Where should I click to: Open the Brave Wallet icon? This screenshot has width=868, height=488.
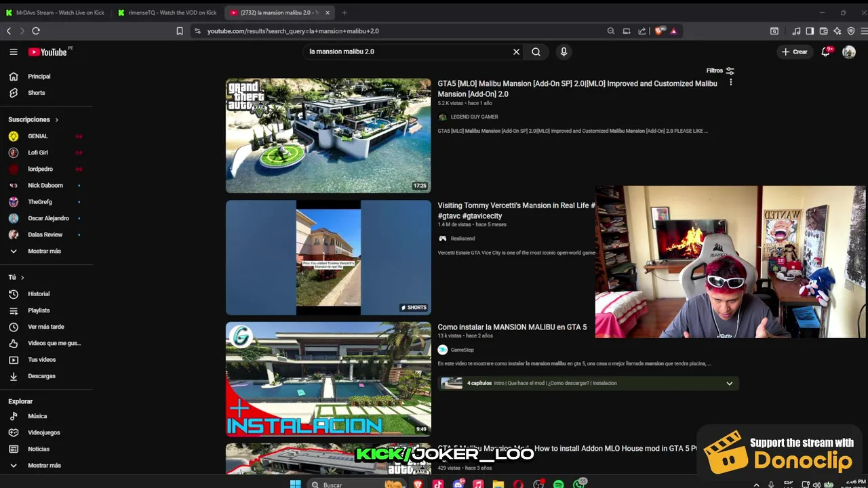[x=823, y=30]
